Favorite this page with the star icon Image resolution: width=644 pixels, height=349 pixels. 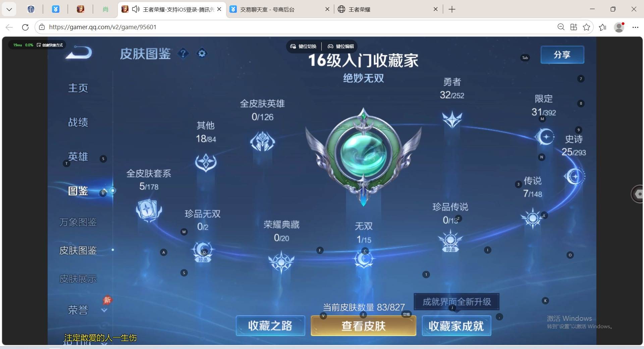[586, 27]
